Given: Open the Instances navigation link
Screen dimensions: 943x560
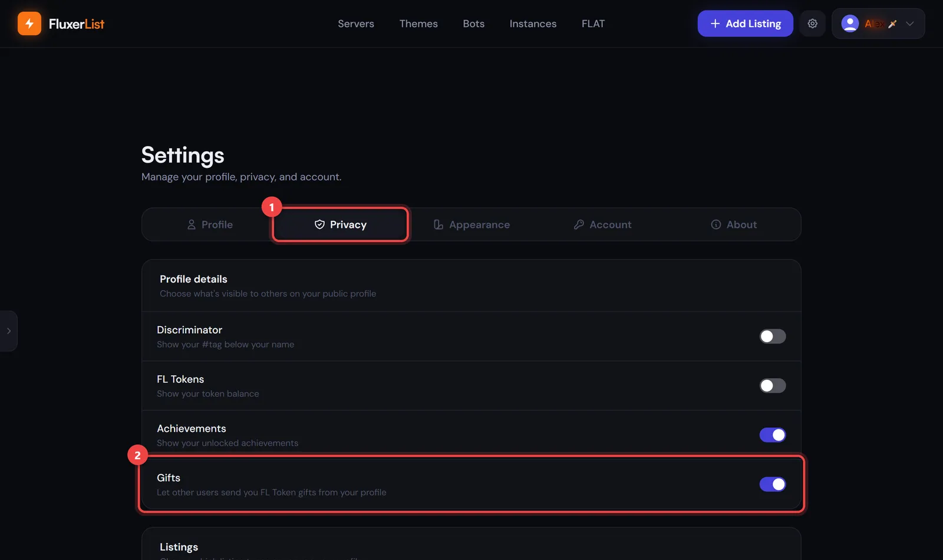Looking at the screenshot, I should pyautogui.click(x=533, y=24).
